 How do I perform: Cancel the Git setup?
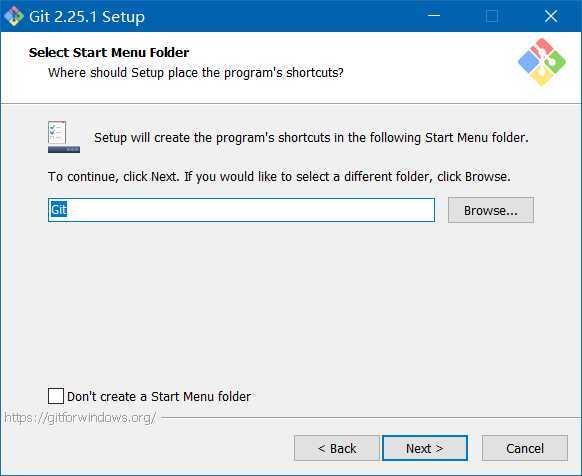pos(524,448)
